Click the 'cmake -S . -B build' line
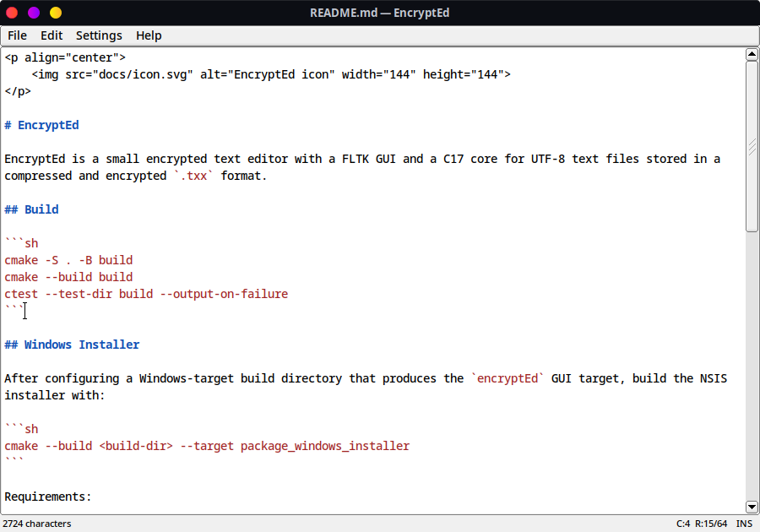 [x=68, y=260]
